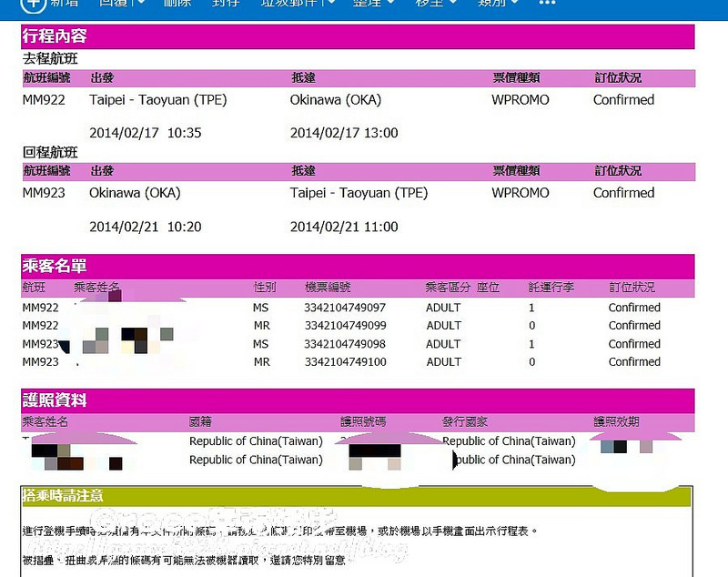728x577 pixels.
Task: Click MR gender in ticket 3342104749099 row
Action: pos(261,326)
